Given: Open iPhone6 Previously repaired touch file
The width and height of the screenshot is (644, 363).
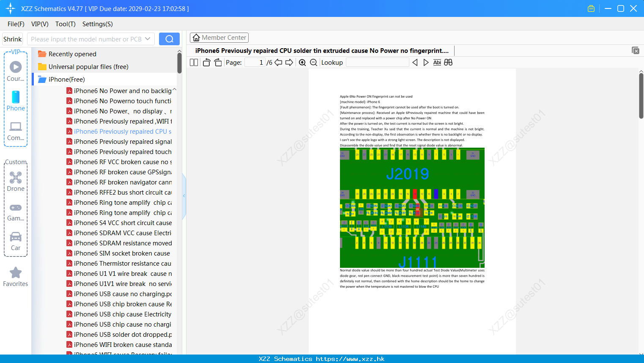Looking at the screenshot, I should pos(119,152).
